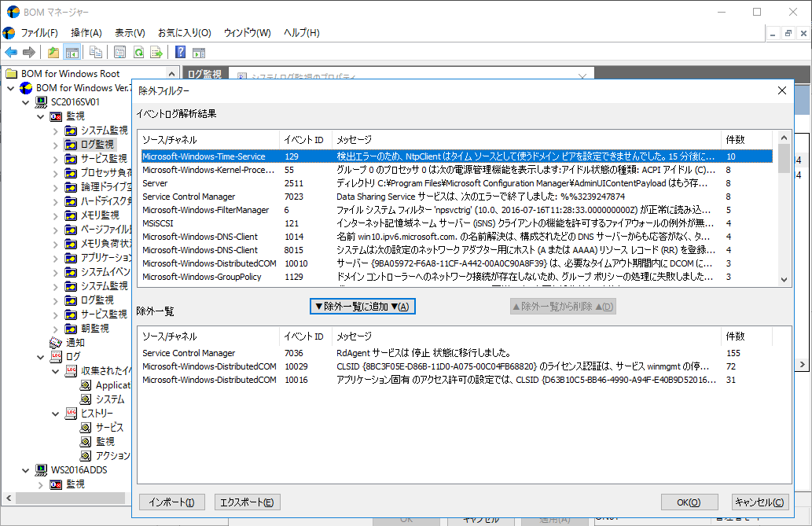
Task: Open the 操作(A) menu
Action: 86,33
